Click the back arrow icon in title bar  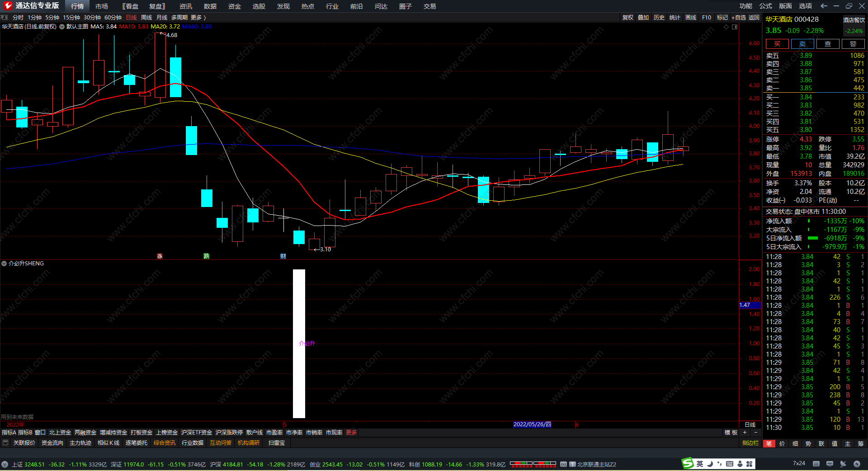point(824,6)
